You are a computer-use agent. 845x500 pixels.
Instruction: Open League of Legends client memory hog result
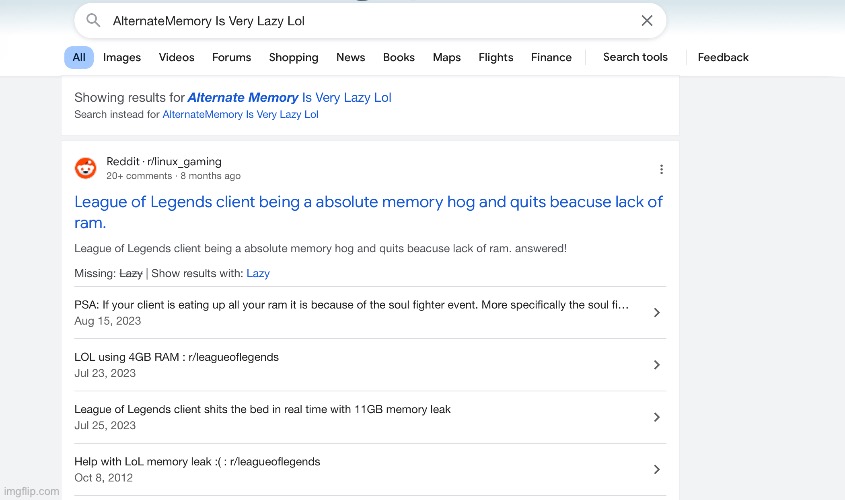click(x=369, y=212)
